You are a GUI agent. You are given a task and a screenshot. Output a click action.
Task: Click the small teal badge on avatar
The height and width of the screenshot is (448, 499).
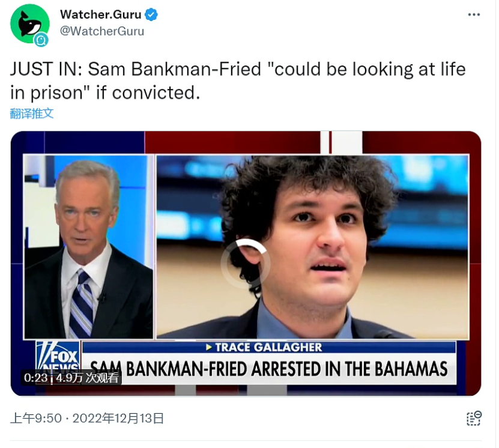41,40
